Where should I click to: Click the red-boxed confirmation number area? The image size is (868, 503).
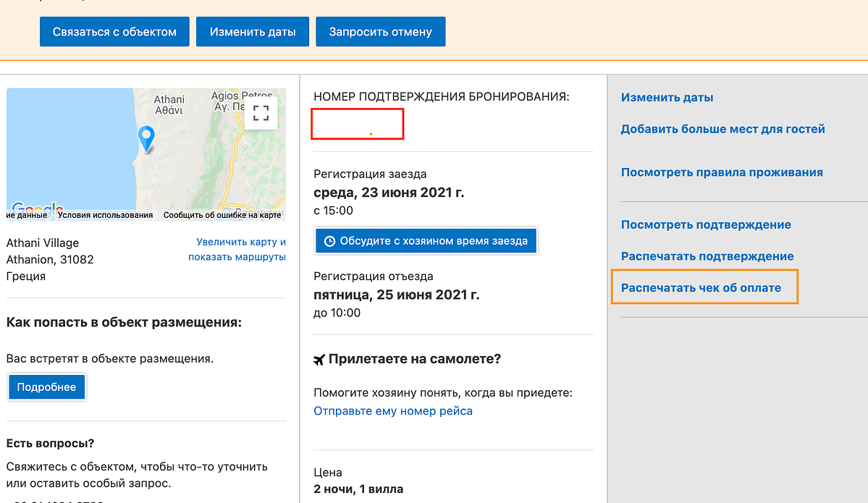click(357, 124)
